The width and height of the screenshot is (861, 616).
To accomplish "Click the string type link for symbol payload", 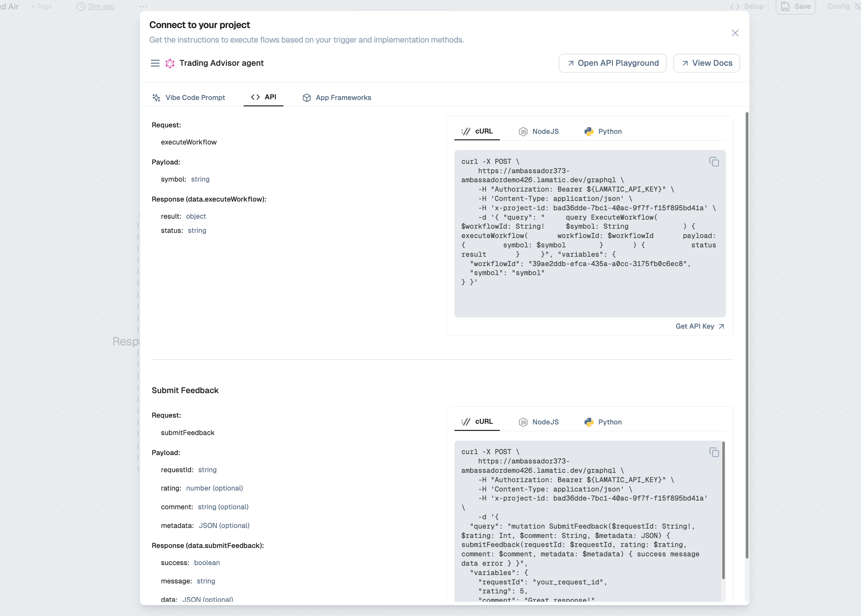I will pyautogui.click(x=200, y=179).
